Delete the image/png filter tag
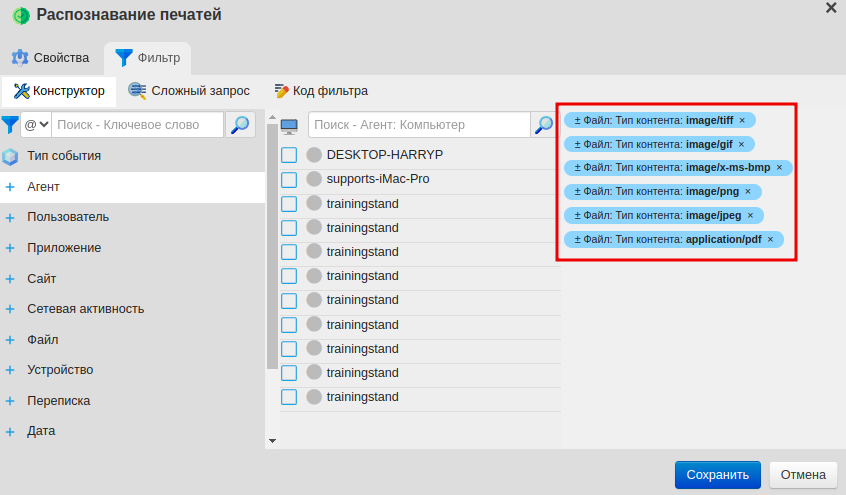This screenshot has height=495, width=846. tap(748, 191)
